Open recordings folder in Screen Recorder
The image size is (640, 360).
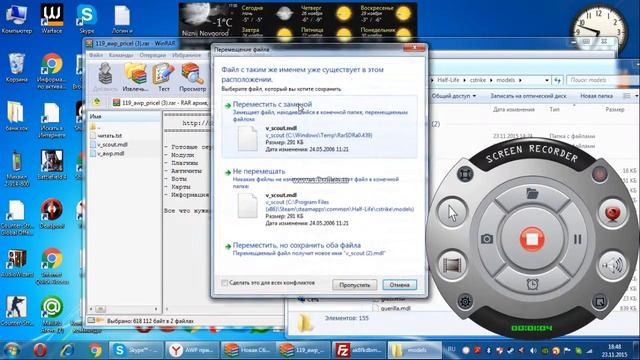(532, 193)
